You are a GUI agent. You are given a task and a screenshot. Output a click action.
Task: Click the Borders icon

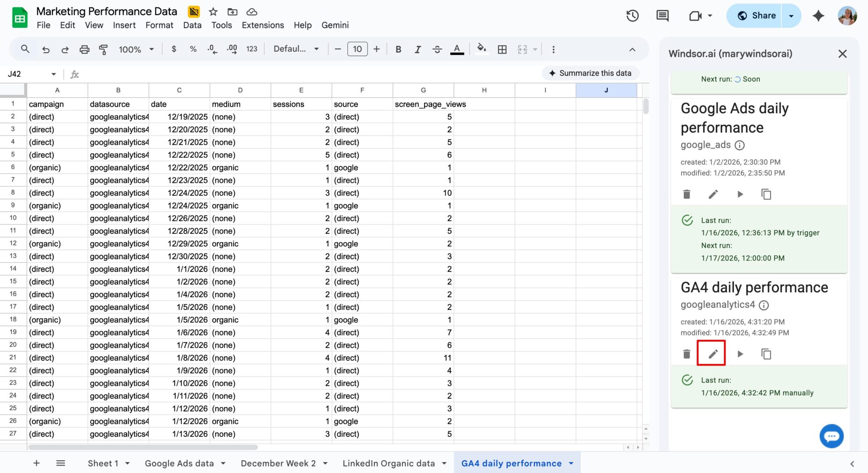502,50
